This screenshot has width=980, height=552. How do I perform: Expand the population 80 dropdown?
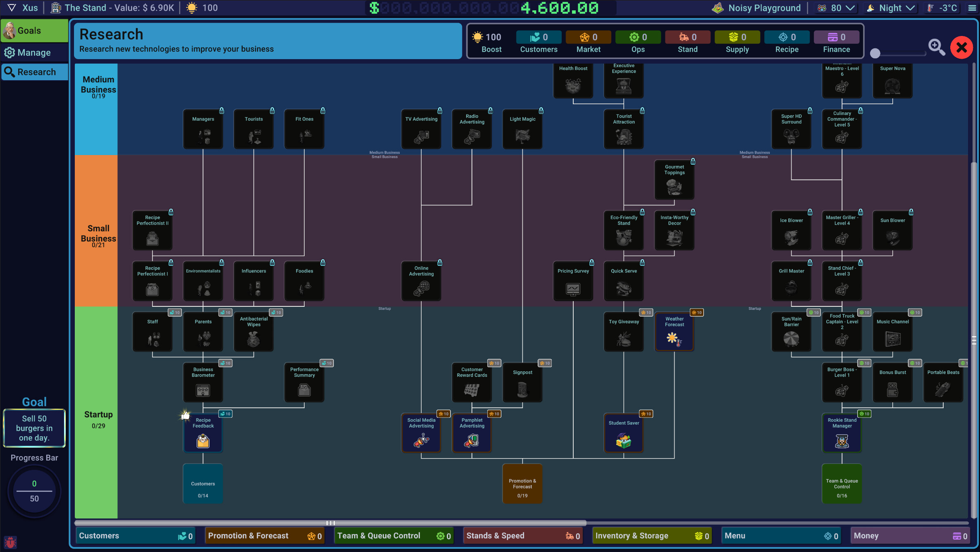tap(835, 7)
